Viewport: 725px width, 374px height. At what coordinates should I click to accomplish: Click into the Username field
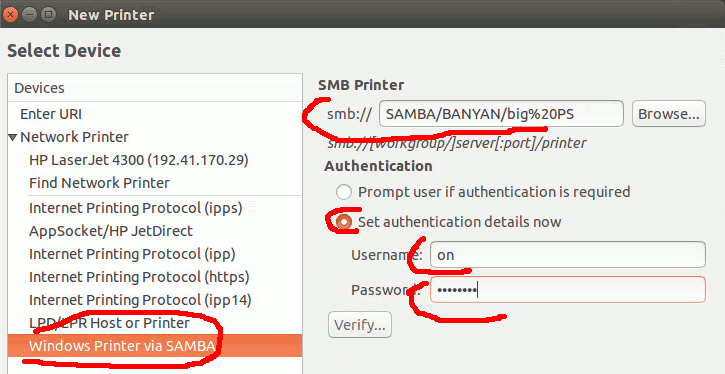(x=568, y=255)
